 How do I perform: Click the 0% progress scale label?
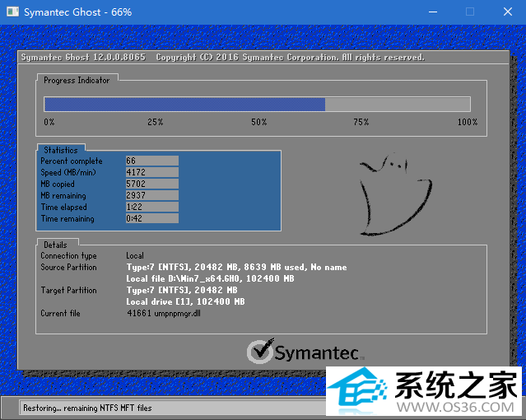[49, 122]
